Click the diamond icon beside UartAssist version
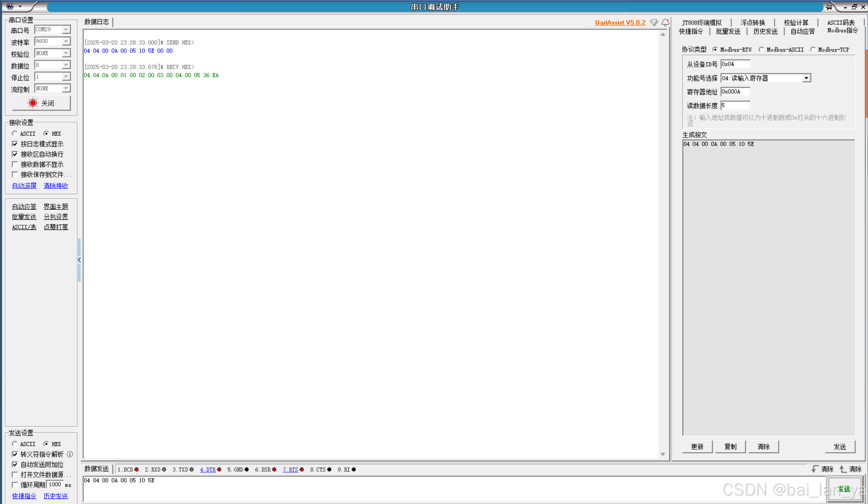Screen dimensions: 868x504 coord(654,23)
